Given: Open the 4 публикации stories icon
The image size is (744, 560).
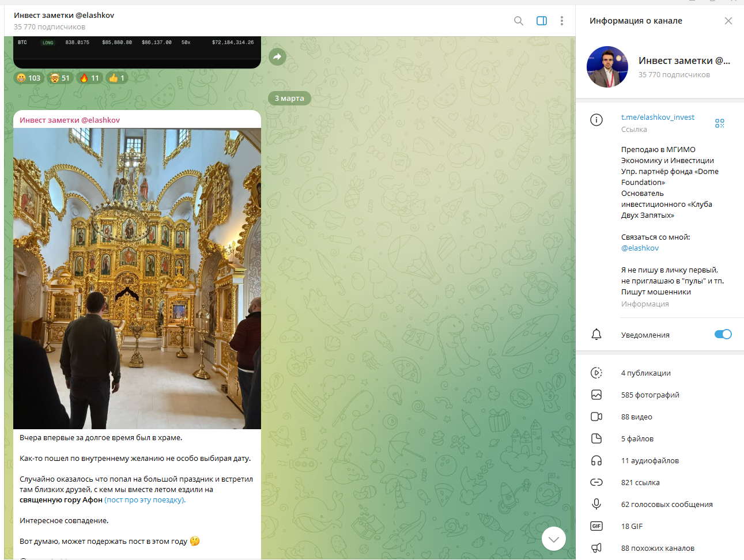Looking at the screenshot, I should 596,373.
